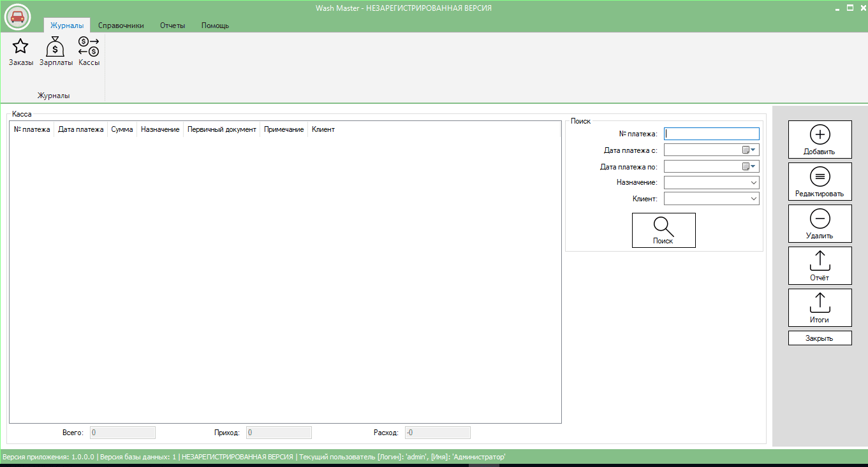Open the Заказы journal star icon

(20, 52)
